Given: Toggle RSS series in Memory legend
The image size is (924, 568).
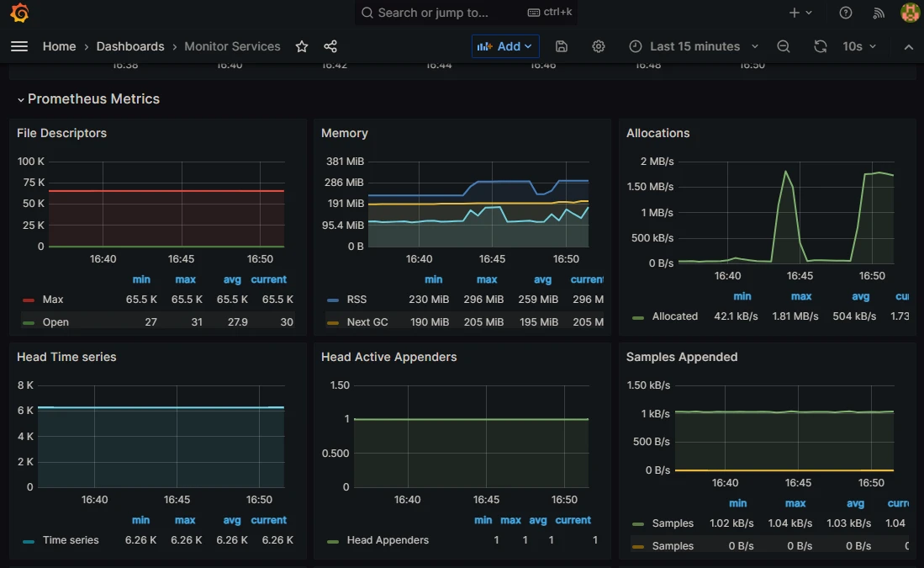Looking at the screenshot, I should [356, 300].
